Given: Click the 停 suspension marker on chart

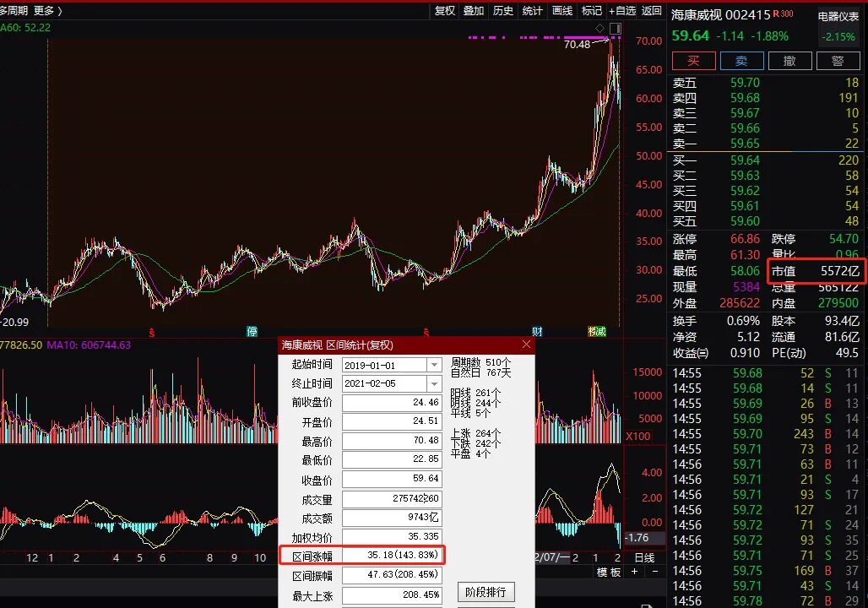Looking at the screenshot, I should [252, 332].
